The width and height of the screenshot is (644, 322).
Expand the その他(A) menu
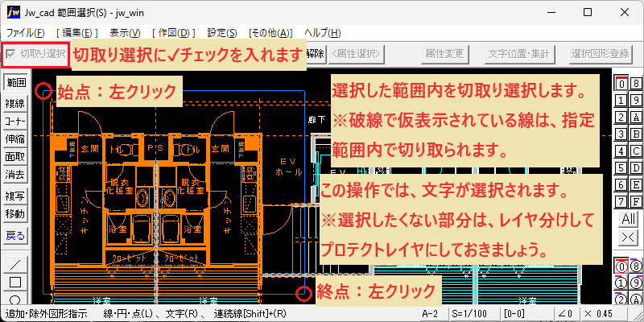(270, 33)
